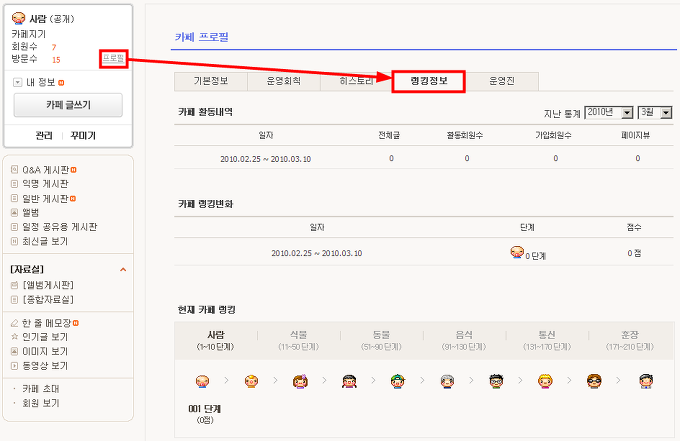Click the sixth ranking avatar with gray hair

click(x=447, y=381)
